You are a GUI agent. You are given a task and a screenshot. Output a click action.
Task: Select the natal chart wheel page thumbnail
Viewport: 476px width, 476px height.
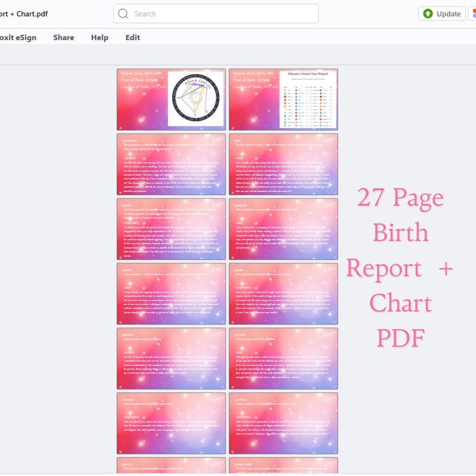click(171, 100)
